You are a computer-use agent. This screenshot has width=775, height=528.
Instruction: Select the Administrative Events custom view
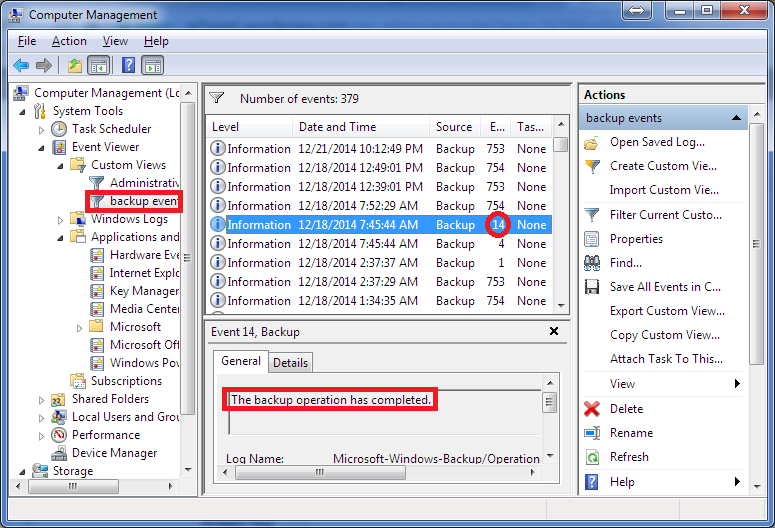(x=144, y=183)
